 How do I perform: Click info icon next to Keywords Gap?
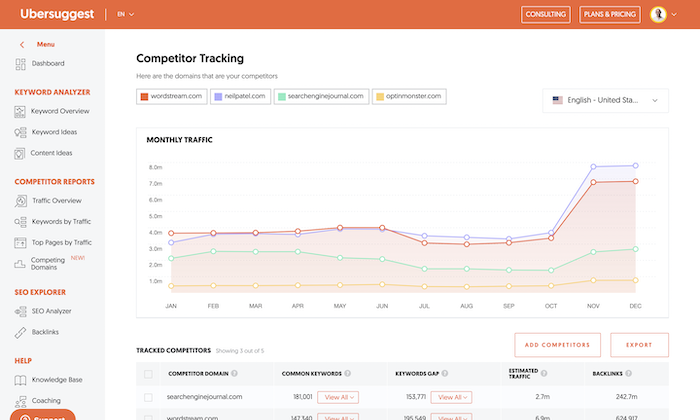tap(445, 374)
